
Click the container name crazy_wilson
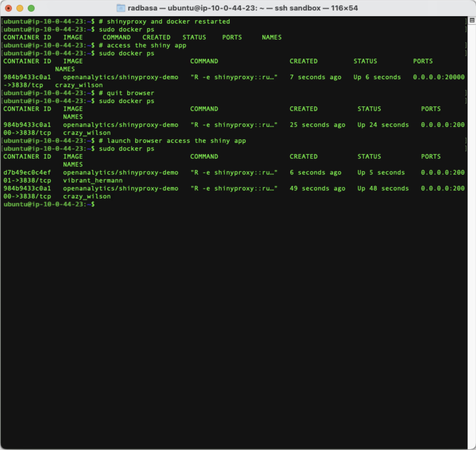[87, 196]
